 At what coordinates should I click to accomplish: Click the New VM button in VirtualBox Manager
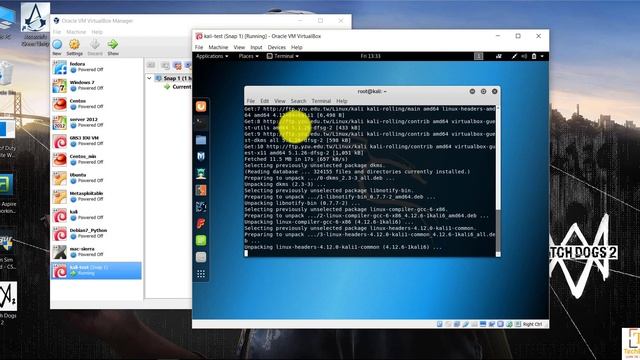(57, 47)
